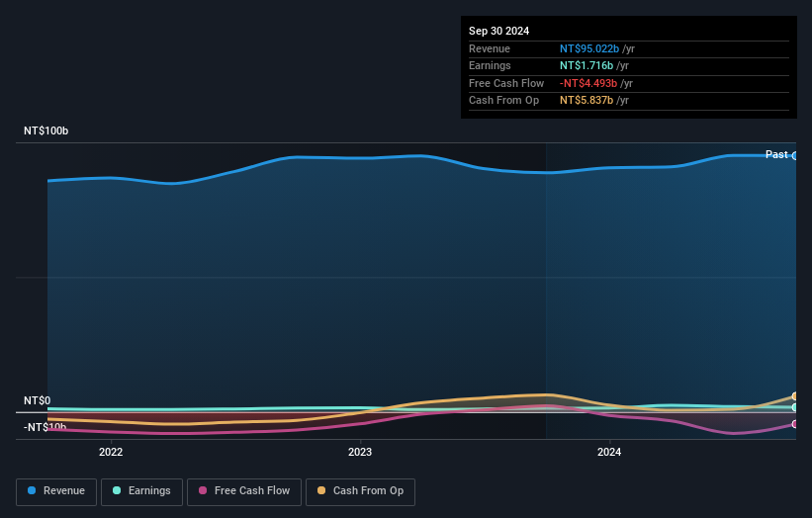The image size is (812, 518).
Task: Click the NT$1.716b earnings value
Action: (x=586, y=65)
